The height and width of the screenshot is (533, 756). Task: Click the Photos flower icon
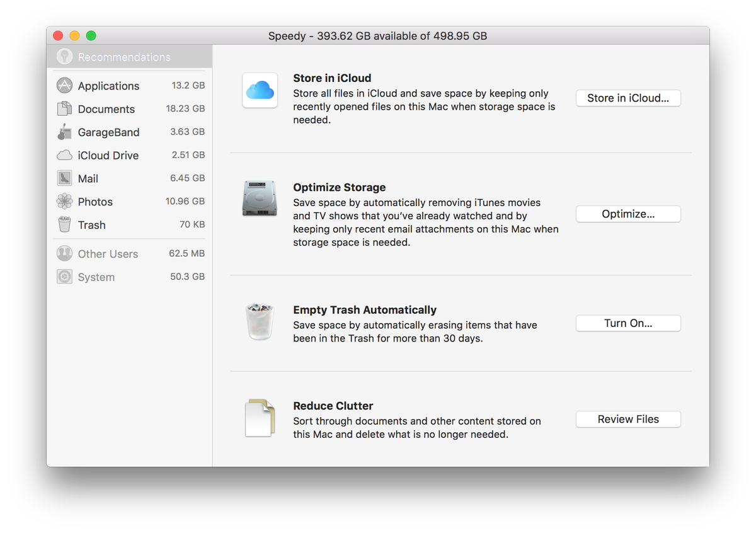[x=64, y=202]
